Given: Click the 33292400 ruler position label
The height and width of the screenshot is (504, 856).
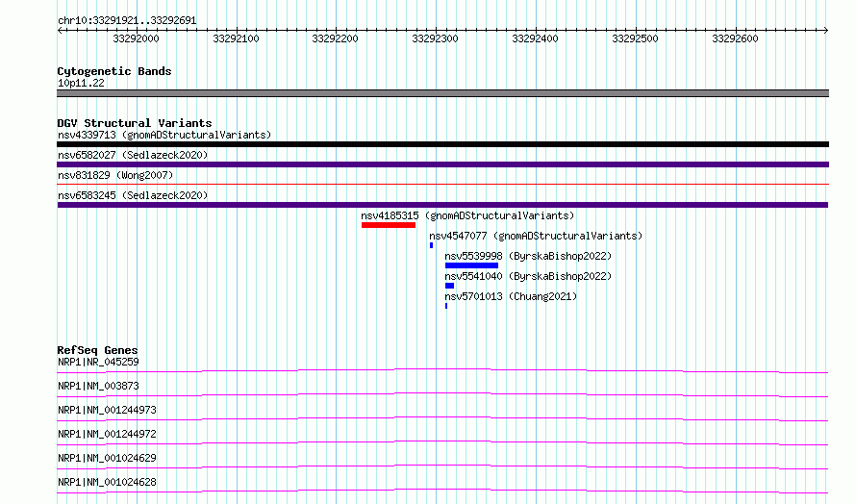Looking at the screenshot, I should point(535,38).
